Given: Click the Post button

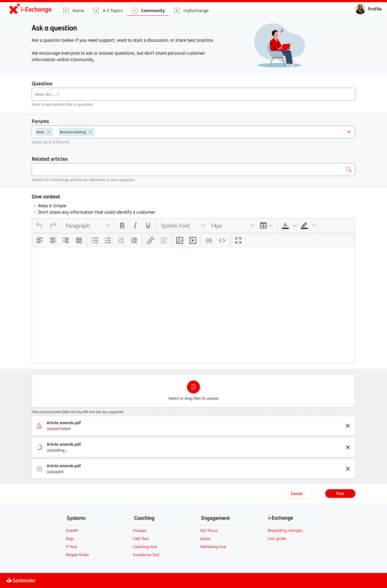Looking at the screenshot, I should 340,494.
